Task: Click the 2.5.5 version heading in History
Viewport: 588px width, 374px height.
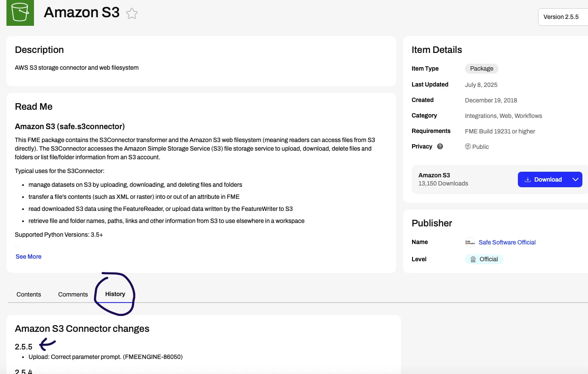Action: tap(24, 347)
